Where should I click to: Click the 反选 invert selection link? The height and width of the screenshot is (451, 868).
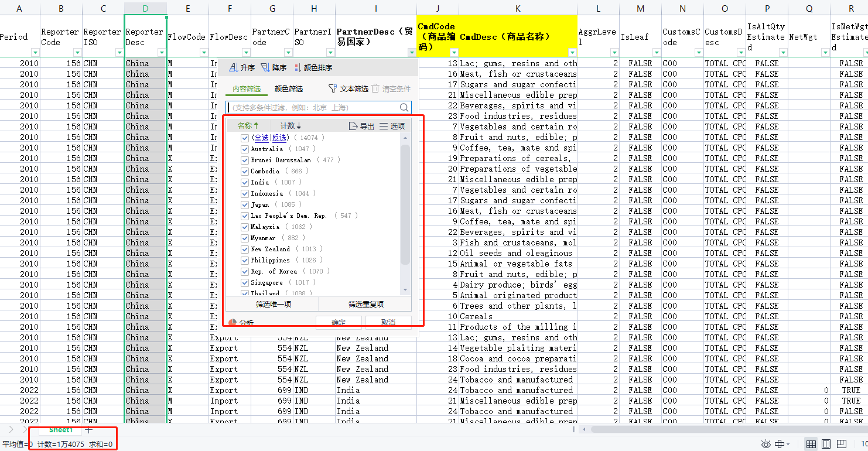pos(279,138)
